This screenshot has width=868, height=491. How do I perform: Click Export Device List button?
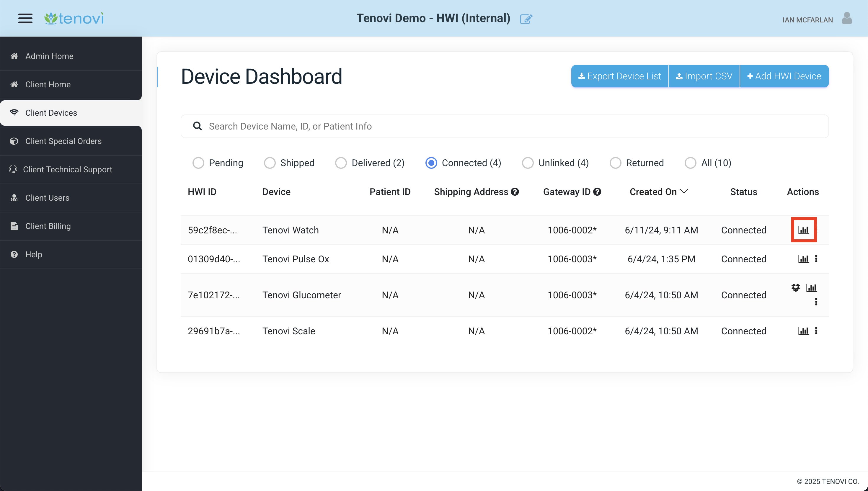point(619,76)
